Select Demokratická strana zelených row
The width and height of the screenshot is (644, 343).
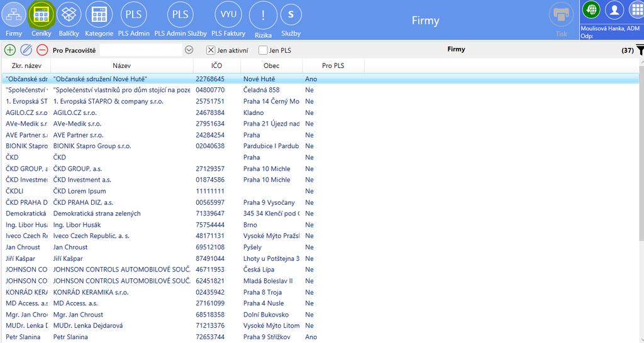(x=320, y=214)
